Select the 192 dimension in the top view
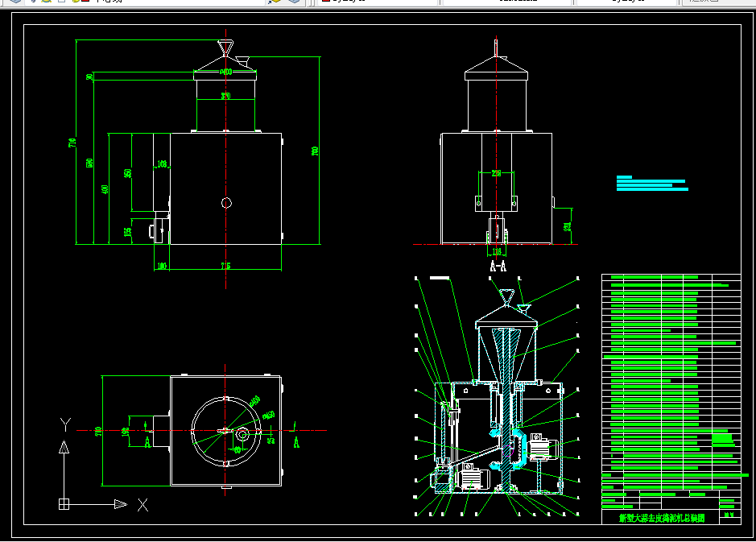756x542 pixels. pyautogui.click(x=126, y=432)
